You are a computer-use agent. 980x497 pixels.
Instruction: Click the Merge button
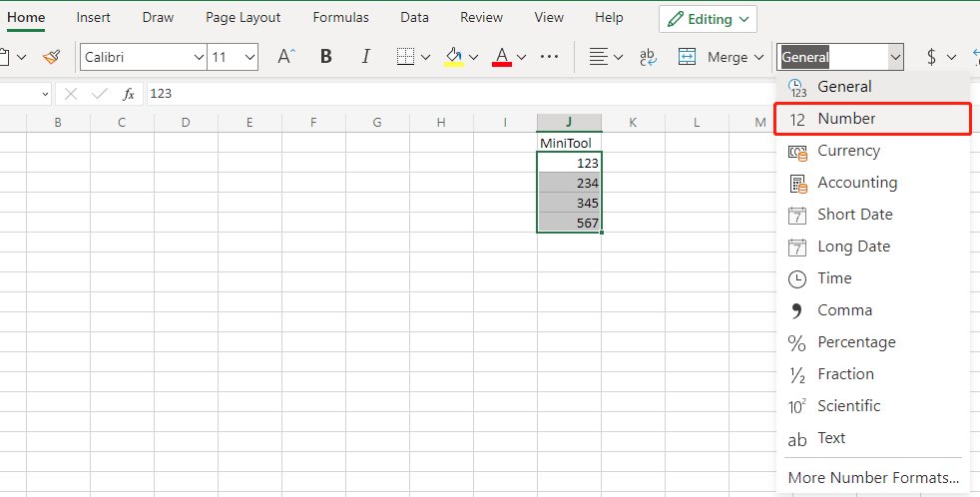tap(714, 57)
